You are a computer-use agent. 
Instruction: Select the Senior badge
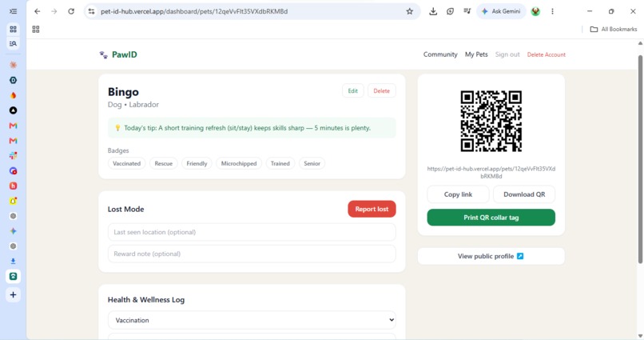tap(312, 164)
